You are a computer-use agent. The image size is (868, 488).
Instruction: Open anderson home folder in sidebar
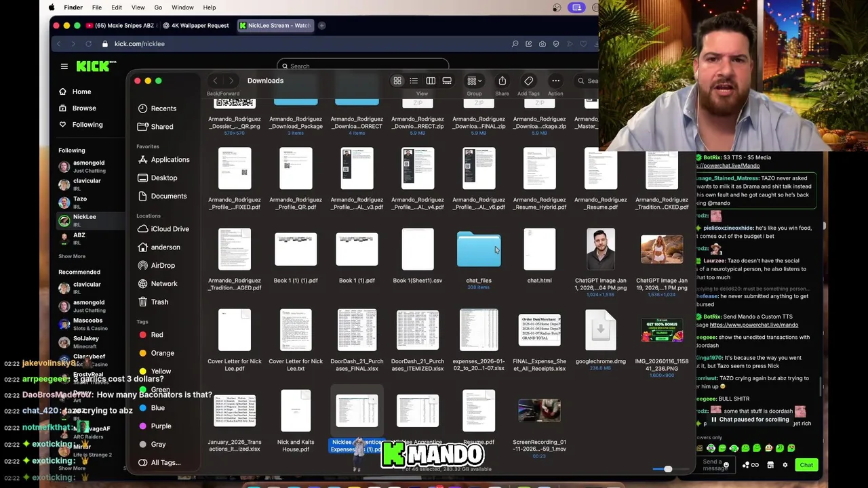[x=159, y=247]
